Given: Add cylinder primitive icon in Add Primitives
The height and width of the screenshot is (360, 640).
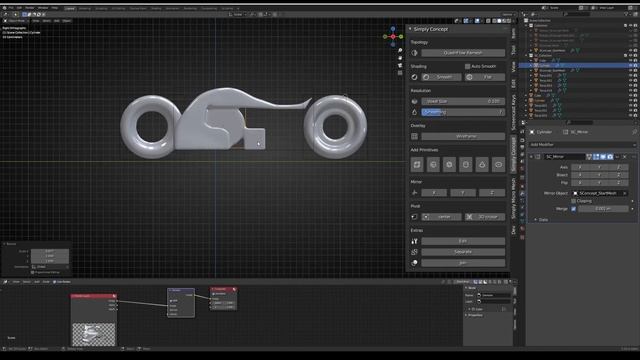Looking at the screenshot, I should [x=466, y=164].
